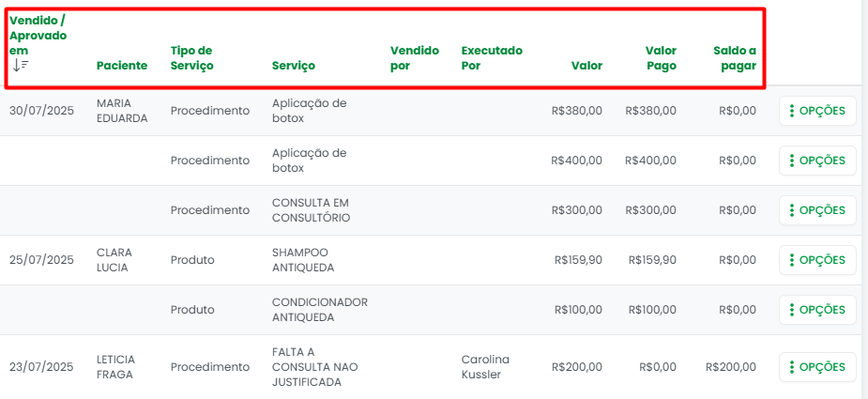Viewport: 868px width, 399px height.
Task: Open OPÇÕES for SHAMPOO ANTIQUEDA row
Action: 817,260
